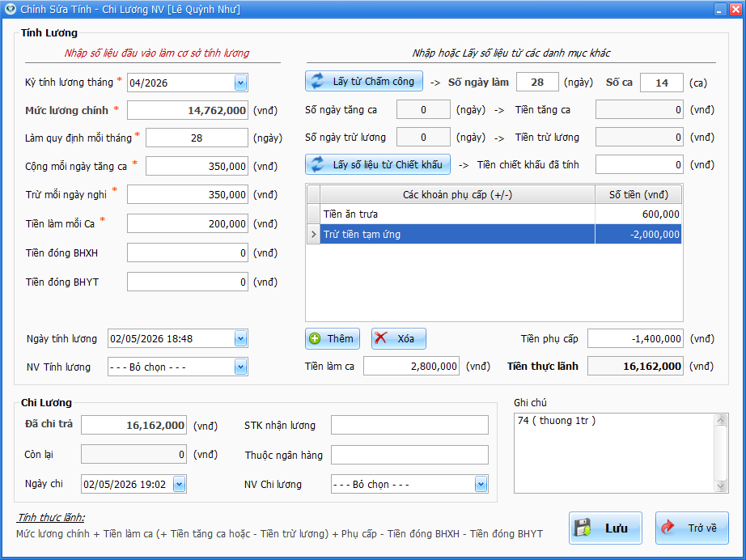Click the Ghi chú scrollbar down arrow
The image size is (746, 560).
(721, 486)
